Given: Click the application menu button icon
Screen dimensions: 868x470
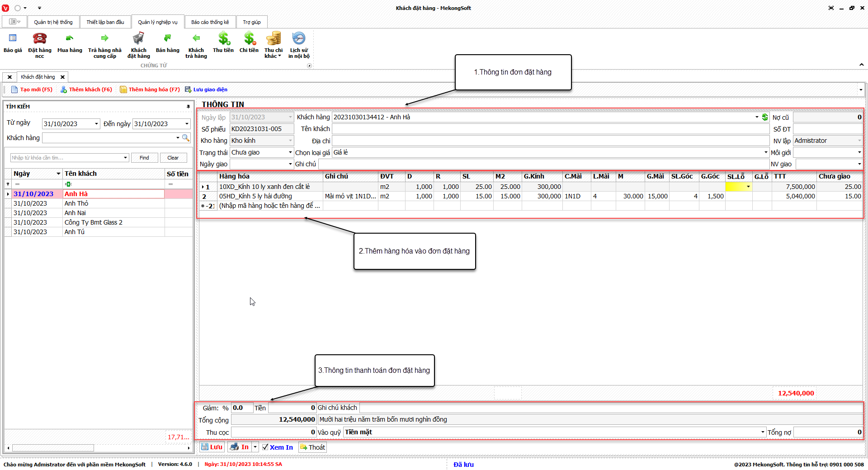Looking at the screenshot, I should (x=14, y=22).
